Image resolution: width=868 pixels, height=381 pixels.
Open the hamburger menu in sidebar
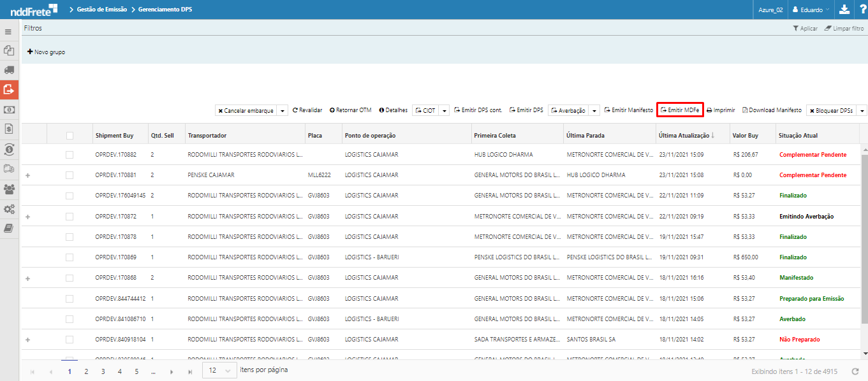click(x=8, y=31)
